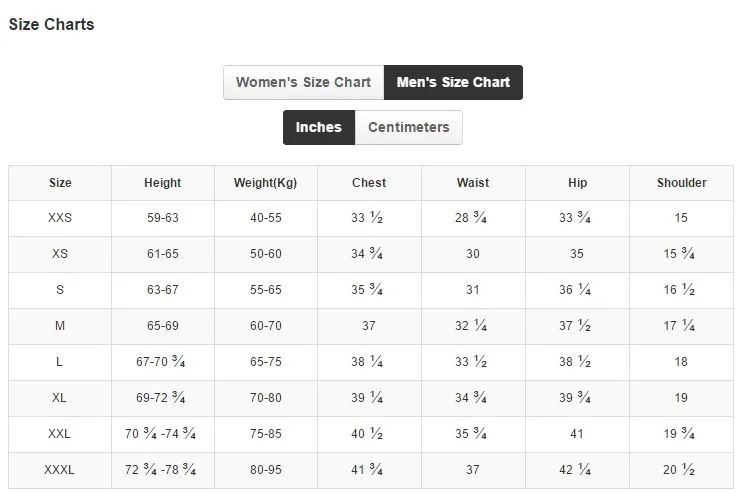
Task: Click the Height column header
Action: point(163,183)
